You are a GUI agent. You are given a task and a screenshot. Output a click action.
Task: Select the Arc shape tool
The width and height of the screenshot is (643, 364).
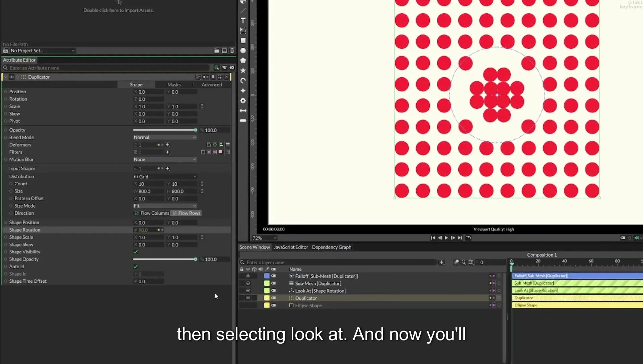click(x=243, y=81)
